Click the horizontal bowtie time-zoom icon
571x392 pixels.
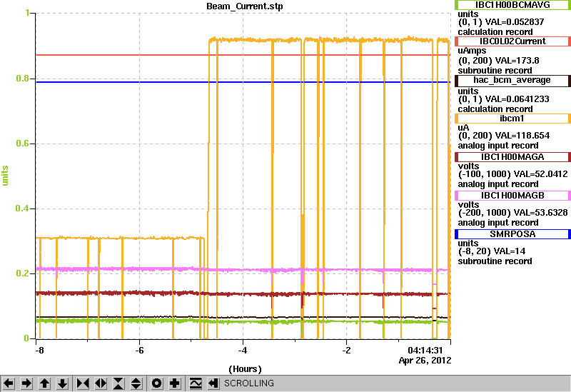[83, 383]
